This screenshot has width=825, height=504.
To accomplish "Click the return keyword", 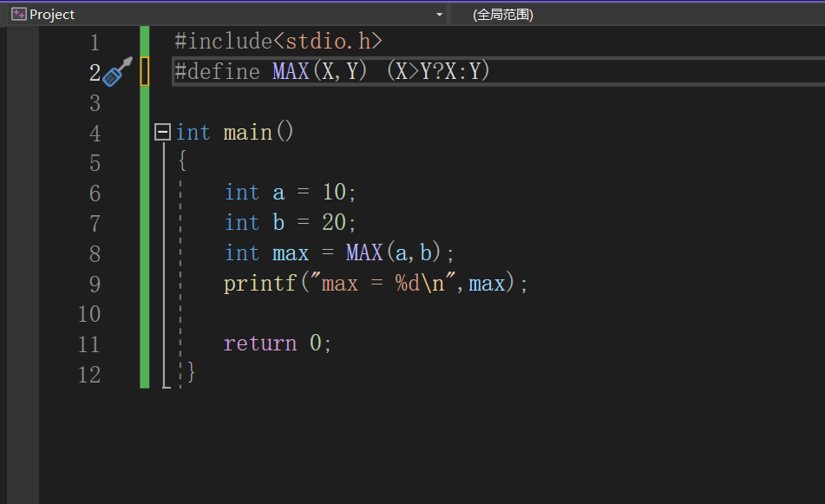I will click(260, 344).
